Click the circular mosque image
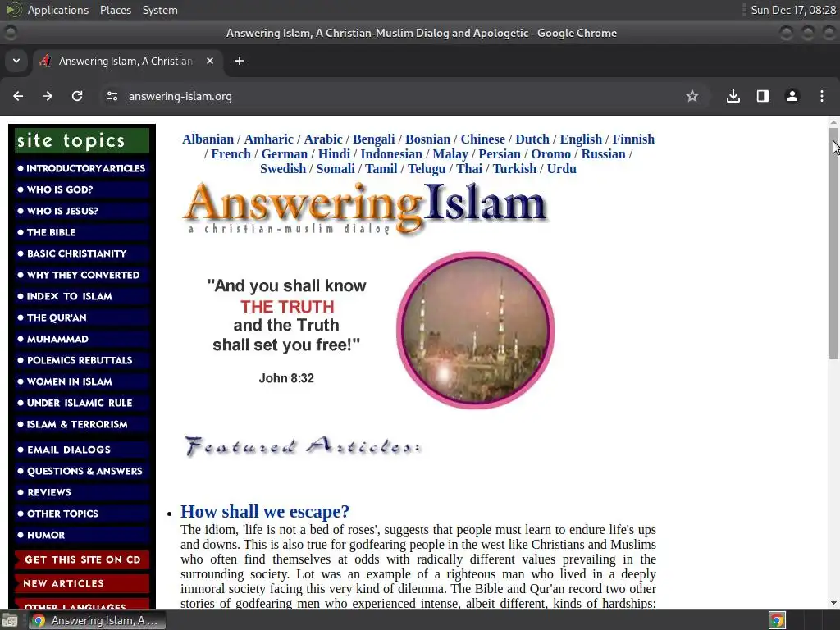Image resolution: width=840 pixels, height=630 pixels. tap(475, 330)
